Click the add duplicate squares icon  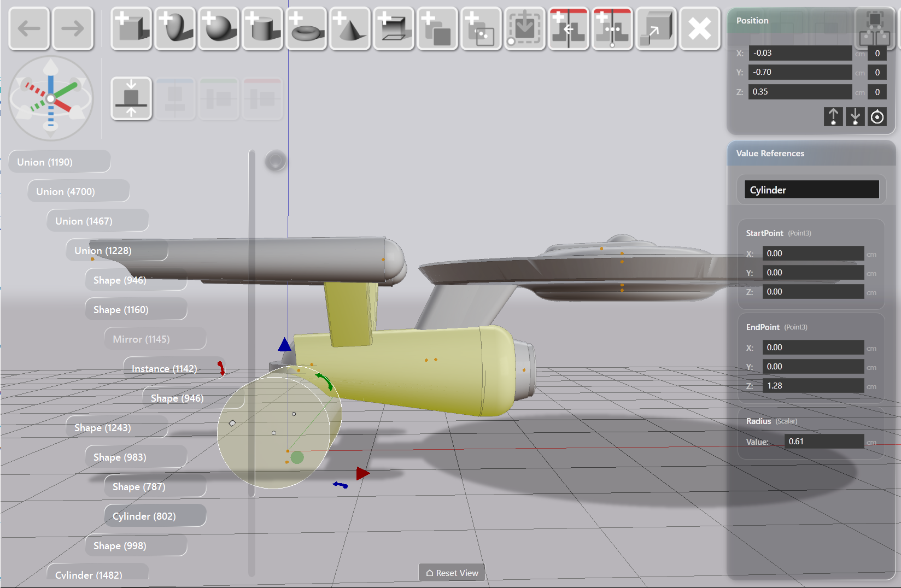(437, 28)
